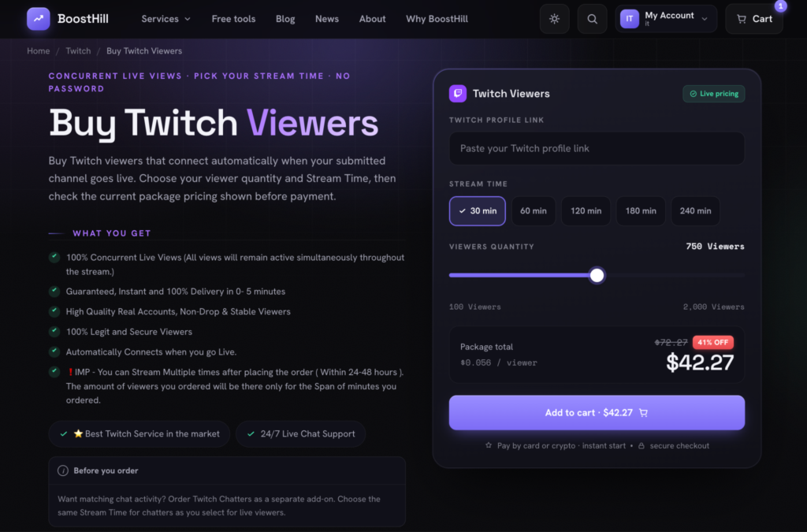The width and height of the screenshot is (807, 532).
Task: Click Add to cart $42.27 button
Action: coord(597,413)
